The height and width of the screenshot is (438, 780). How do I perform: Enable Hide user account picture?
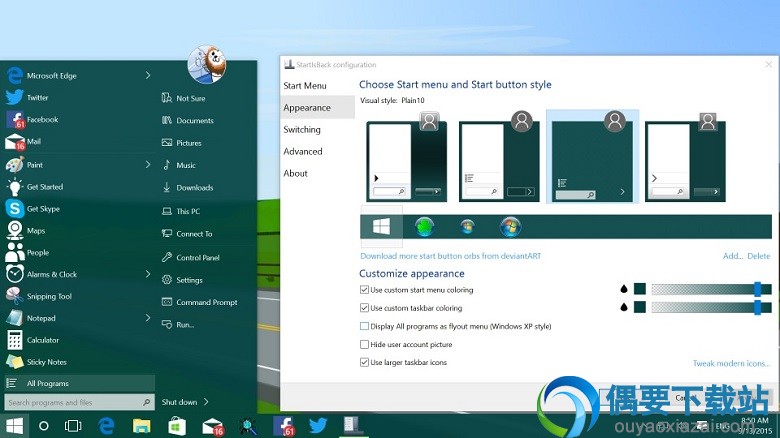pyautogui.click(x=364, y=344)
